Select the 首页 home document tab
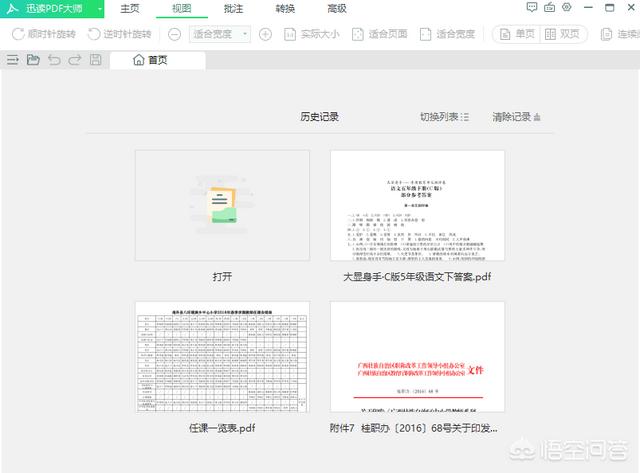This screenshot has width=640, height=473. pyautogui.click(x=158, y=60)
